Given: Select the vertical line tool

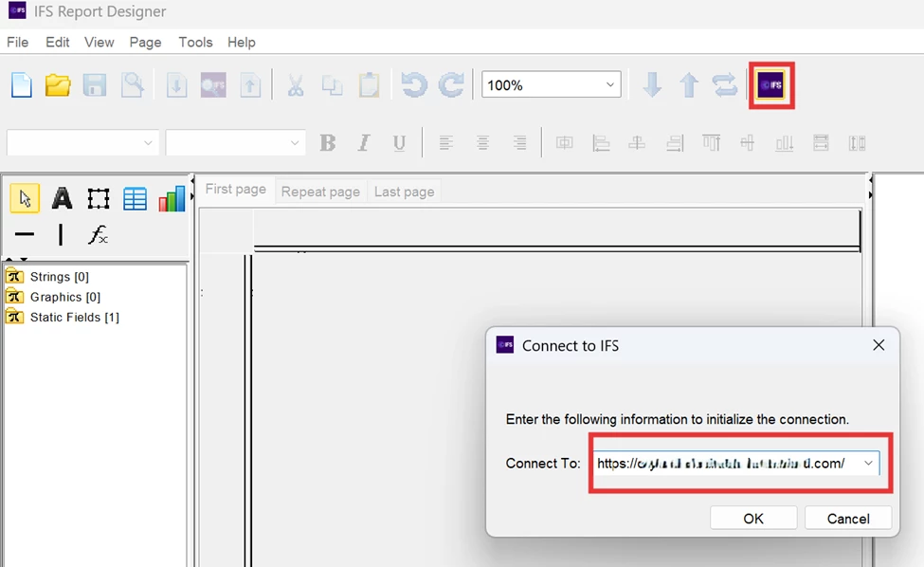Looking at the screenshot, I should pyautogui.click(x=61, y=234).
